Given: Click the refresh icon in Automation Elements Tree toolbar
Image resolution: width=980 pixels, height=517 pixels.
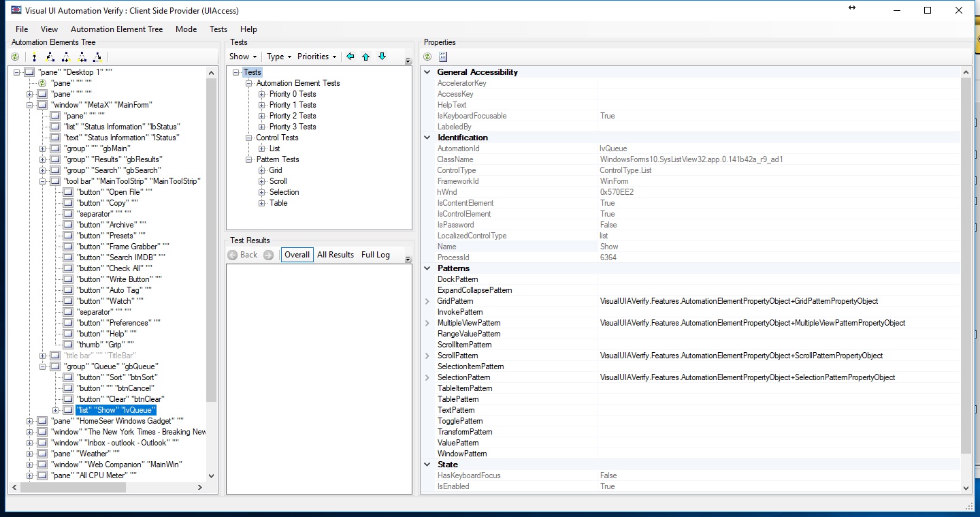Looking at the screenshot, I should click(14, 57).
